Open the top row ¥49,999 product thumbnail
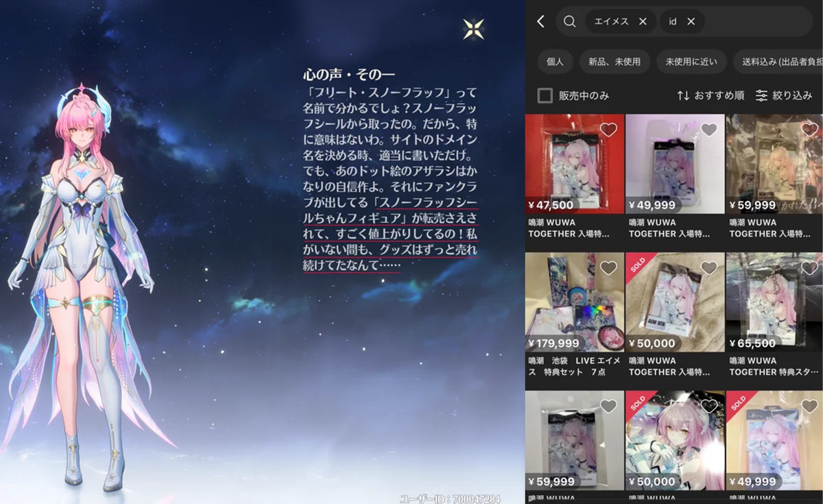 pyautogui.click(x=676, y=164)
